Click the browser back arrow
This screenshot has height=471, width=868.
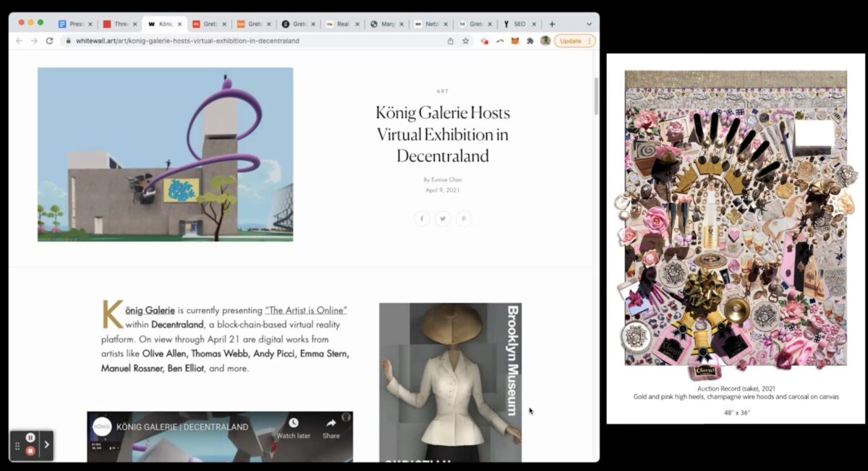pyautogui.click(x=19, y=41)
